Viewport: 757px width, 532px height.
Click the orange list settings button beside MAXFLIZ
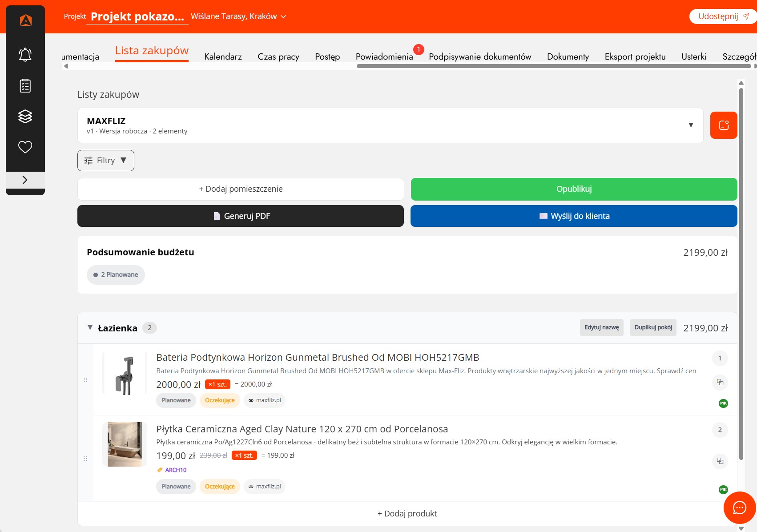pyautogui.click(x=724, y=125)
